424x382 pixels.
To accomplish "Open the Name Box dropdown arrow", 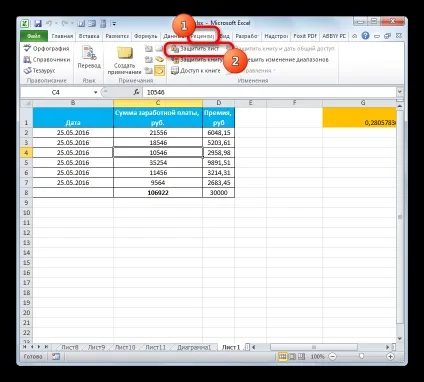I will click(x=96, y=92).
